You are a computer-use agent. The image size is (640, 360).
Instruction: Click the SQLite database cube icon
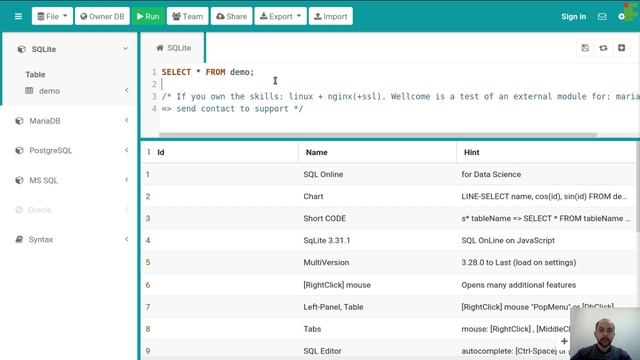[21, 49]
